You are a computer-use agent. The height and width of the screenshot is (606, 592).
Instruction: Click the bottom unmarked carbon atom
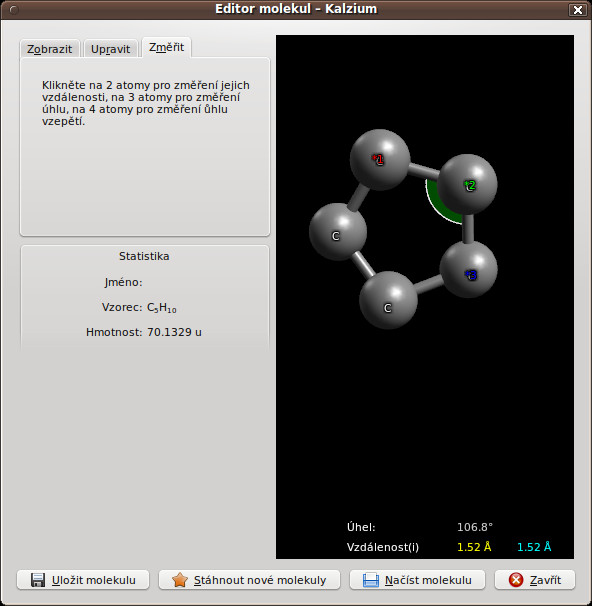pyautogui.click(x=388, y=300)
